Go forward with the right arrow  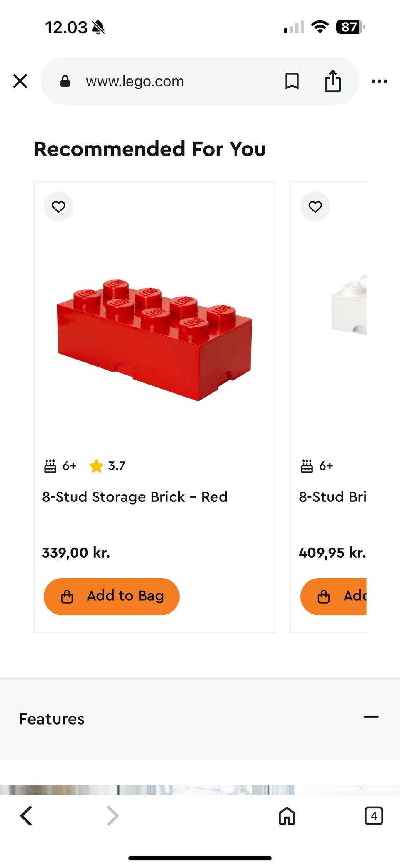tap(112, 815)
